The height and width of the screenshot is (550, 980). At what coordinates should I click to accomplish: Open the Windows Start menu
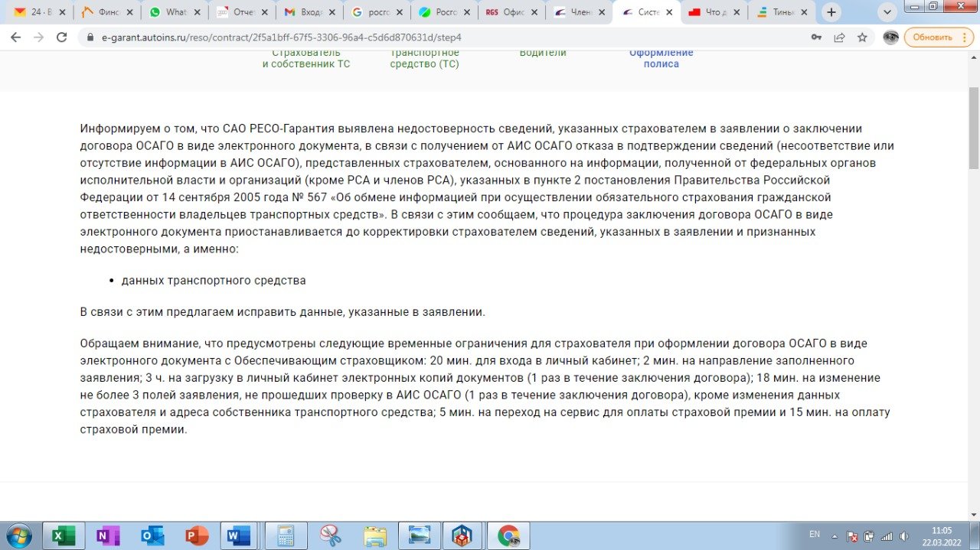click(x=18, y=535)
